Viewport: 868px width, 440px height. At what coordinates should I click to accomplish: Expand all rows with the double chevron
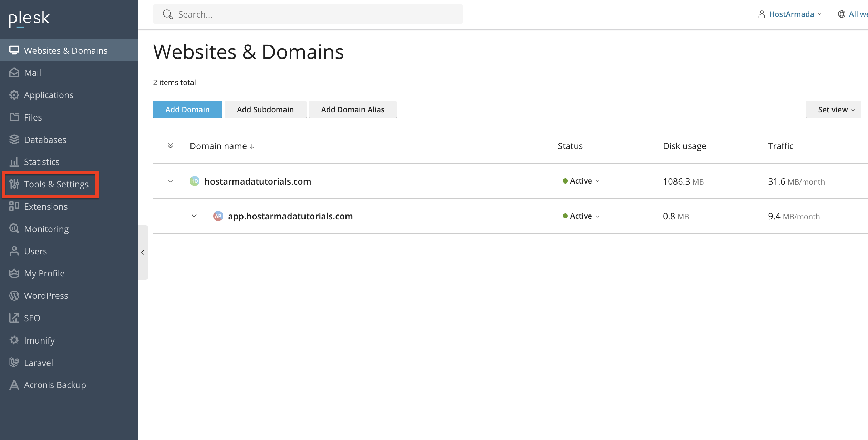(x=170, y=146)
